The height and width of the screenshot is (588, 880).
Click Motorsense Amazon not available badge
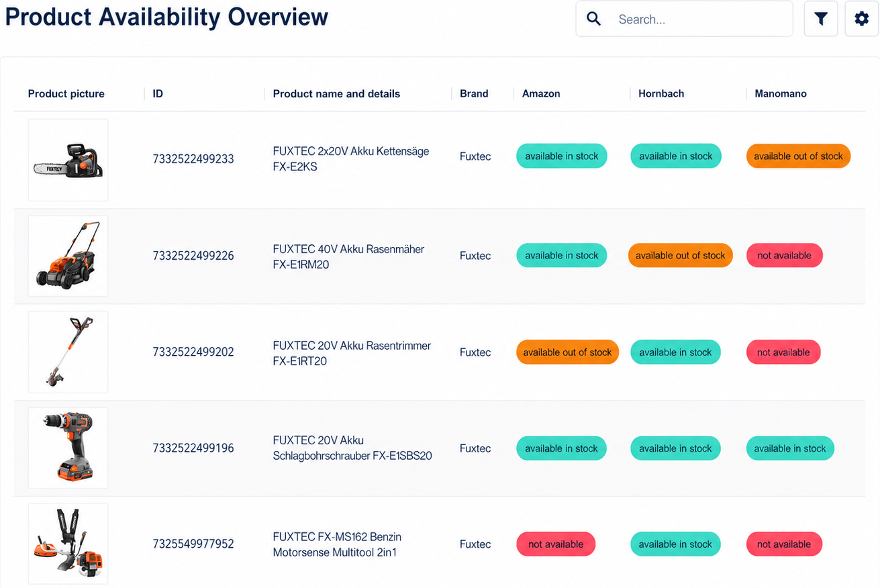(x=556, y=544)
